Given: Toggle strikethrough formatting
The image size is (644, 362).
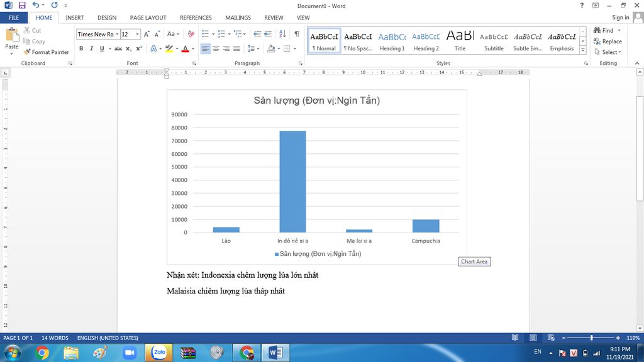Looking at the screenshot, I should coord(118,48).
